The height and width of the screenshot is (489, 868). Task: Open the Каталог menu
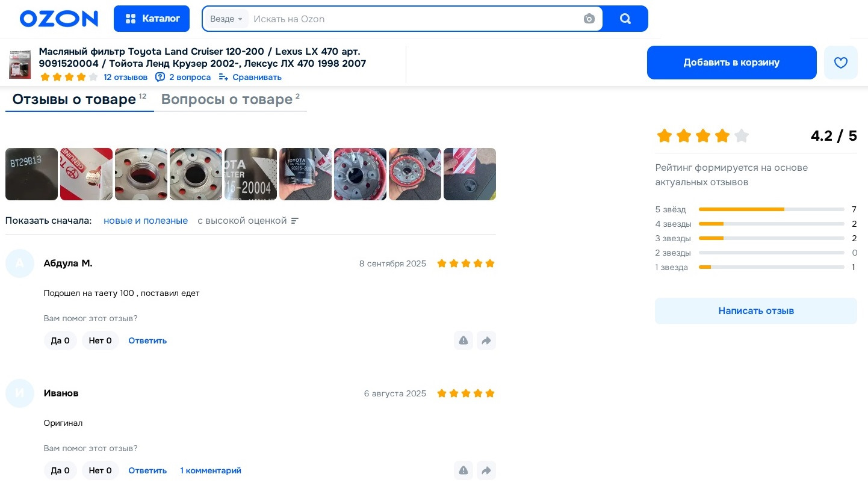[152, 19]
